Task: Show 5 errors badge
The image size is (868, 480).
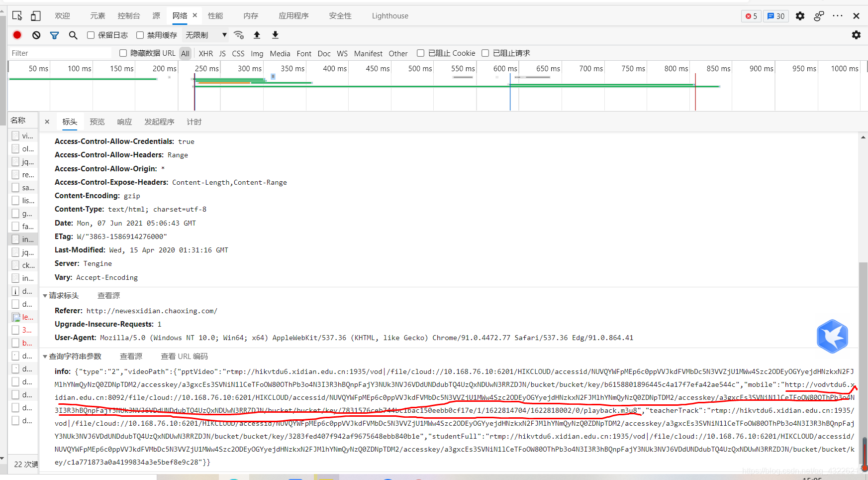Action: click(x=751, y=16)
